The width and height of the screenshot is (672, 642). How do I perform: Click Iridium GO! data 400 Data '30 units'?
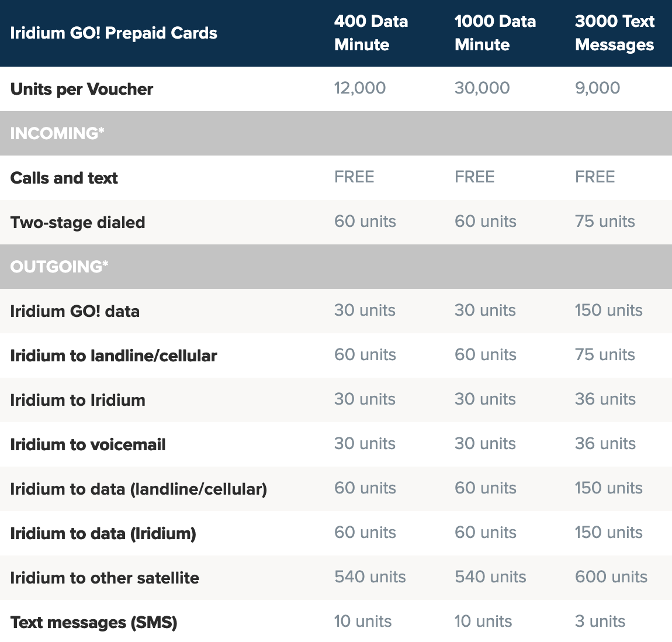click(x=365, y=310)
